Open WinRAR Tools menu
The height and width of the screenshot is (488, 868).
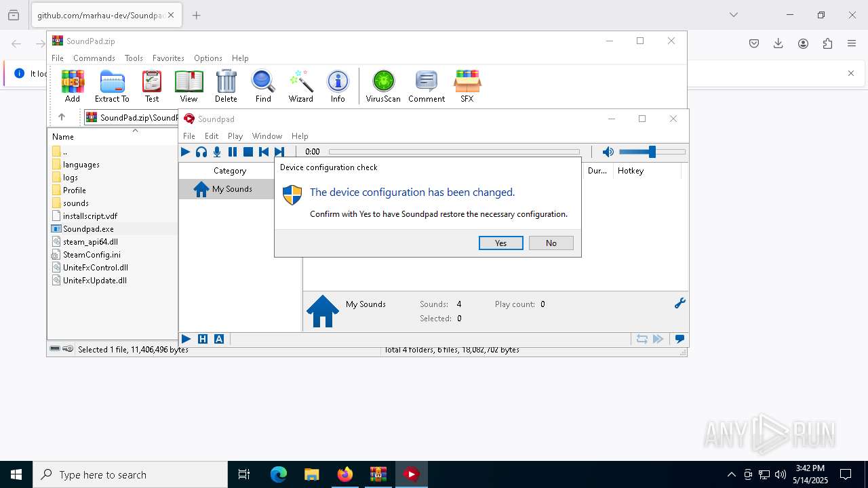point(134,58)
